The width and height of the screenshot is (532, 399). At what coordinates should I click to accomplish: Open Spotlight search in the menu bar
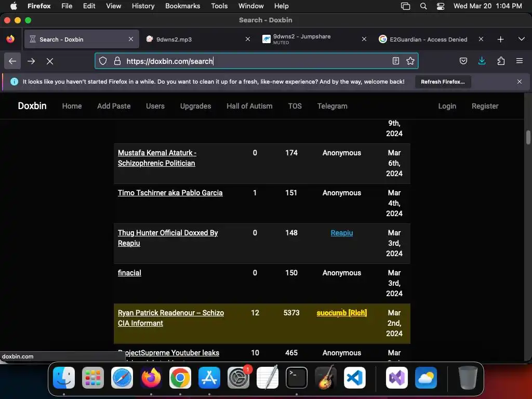click(423, 6)
